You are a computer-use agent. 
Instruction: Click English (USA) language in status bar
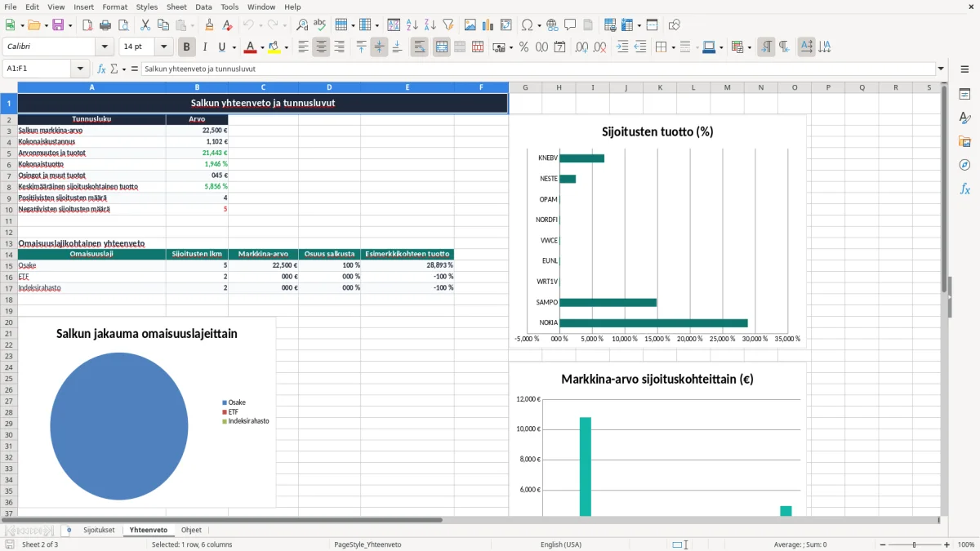tap(561, 544)
